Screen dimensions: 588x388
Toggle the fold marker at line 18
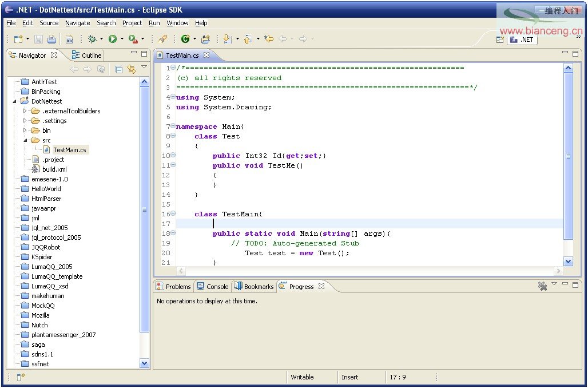tap(173, 233)
